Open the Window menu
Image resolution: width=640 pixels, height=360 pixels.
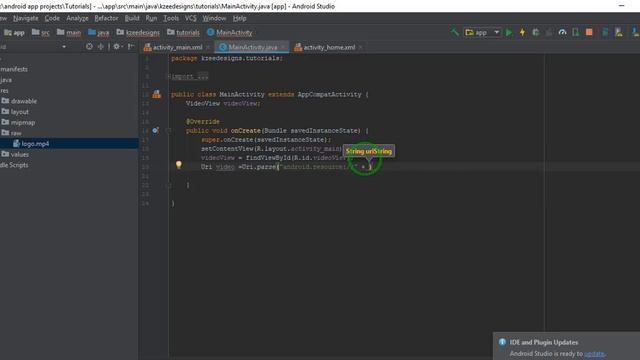coord(214,18)
